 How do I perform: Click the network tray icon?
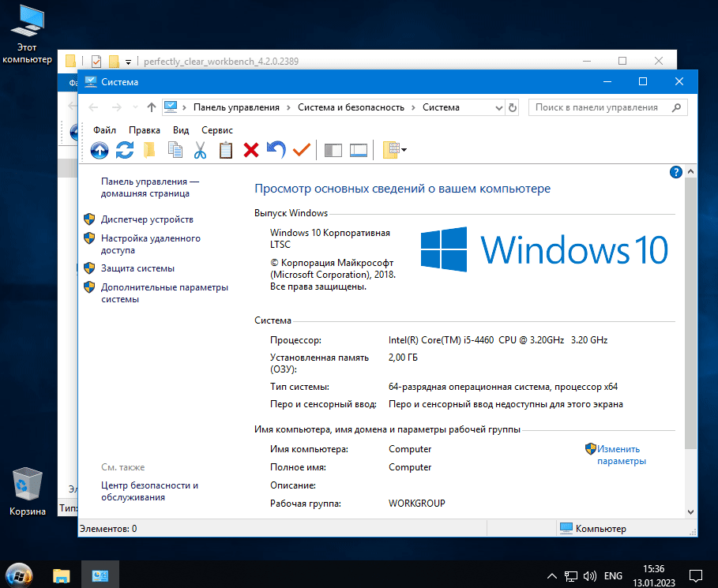pyautogui.click(x=570, y=575)
